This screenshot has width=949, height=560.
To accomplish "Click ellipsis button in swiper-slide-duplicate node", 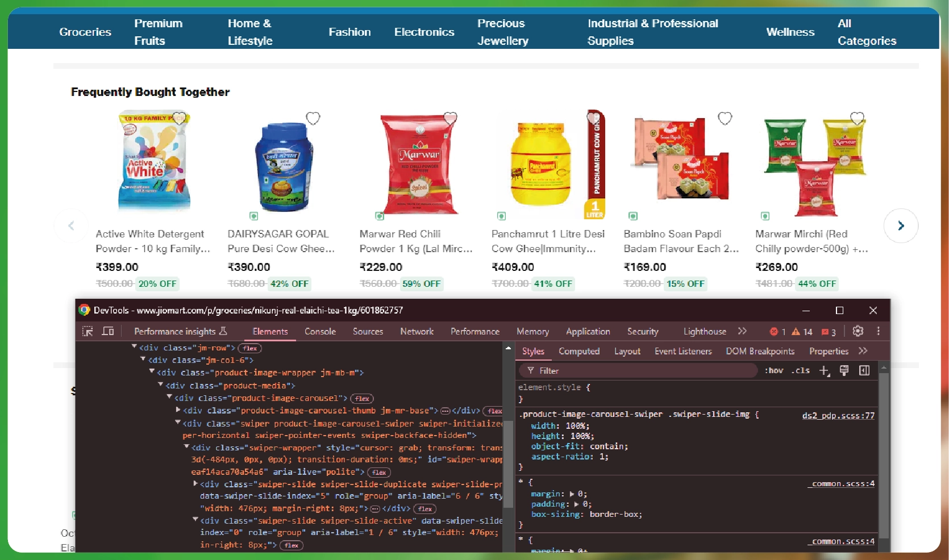I will pos(375,508).
